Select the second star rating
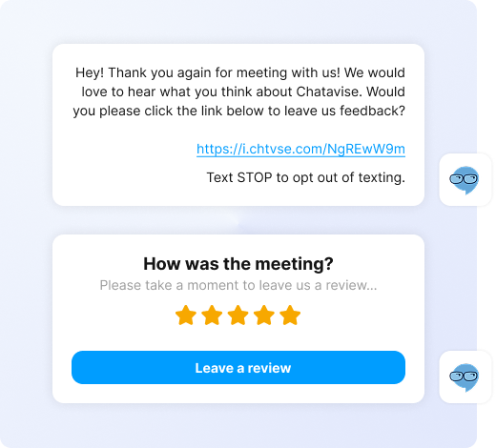The image size is (496, 448). pyautogui.click(x=212, y=316)
